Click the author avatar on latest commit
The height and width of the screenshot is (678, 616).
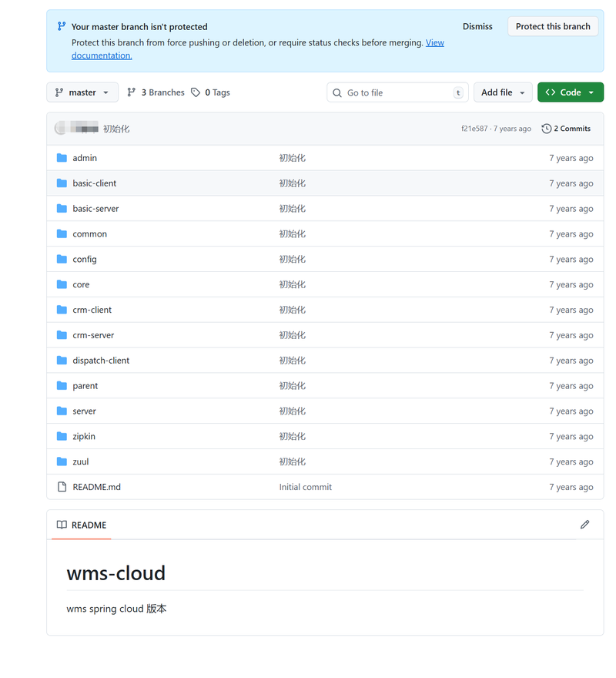[61, 129]
